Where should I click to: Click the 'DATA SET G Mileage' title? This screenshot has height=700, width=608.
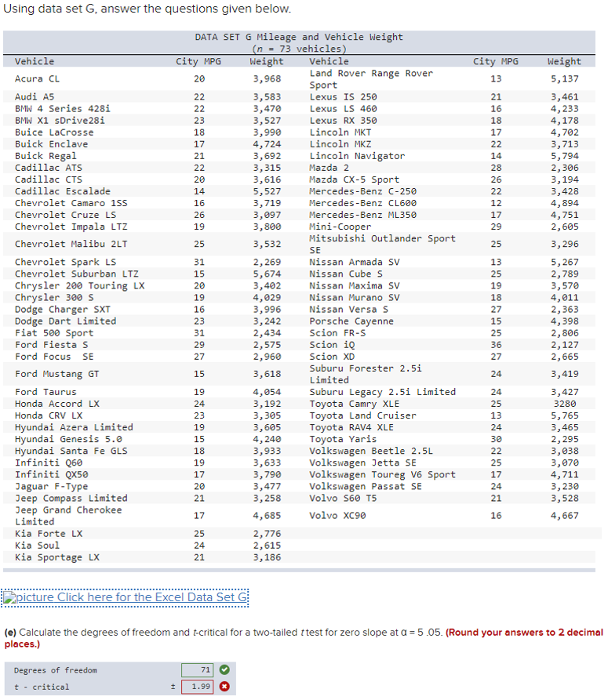pos(299,37)
